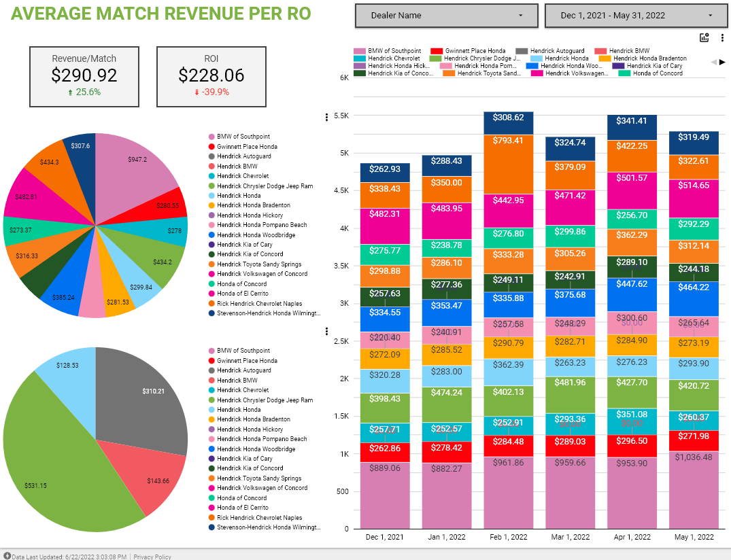Open the Dec 1, 2021 - May 31, 2022 date range

[x=636, y=16]
